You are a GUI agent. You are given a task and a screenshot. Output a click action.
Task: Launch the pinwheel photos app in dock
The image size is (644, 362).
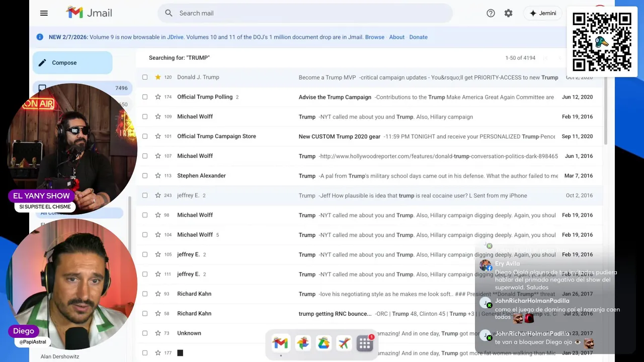[302, 343]
